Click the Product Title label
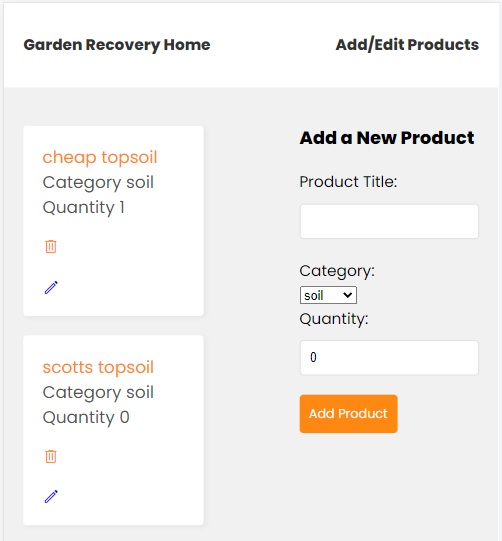The image size is (502, 541). tap(348, 182)
